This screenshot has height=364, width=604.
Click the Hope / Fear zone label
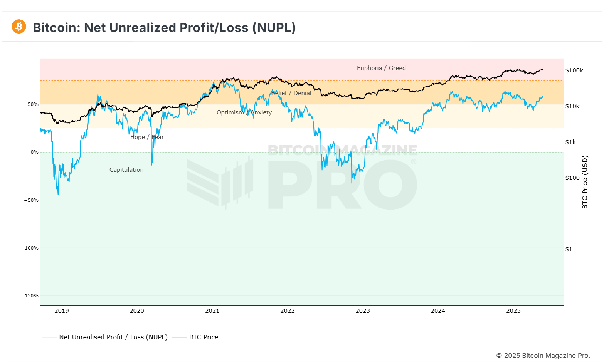(147, 137)
